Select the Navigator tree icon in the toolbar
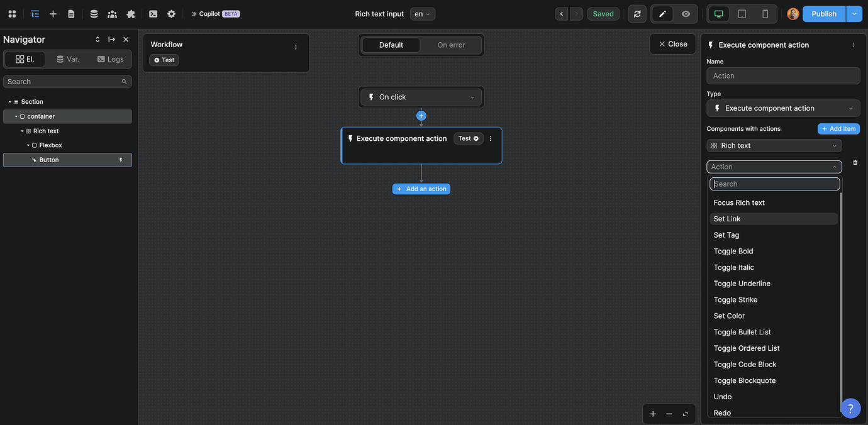 click(35, 13)
